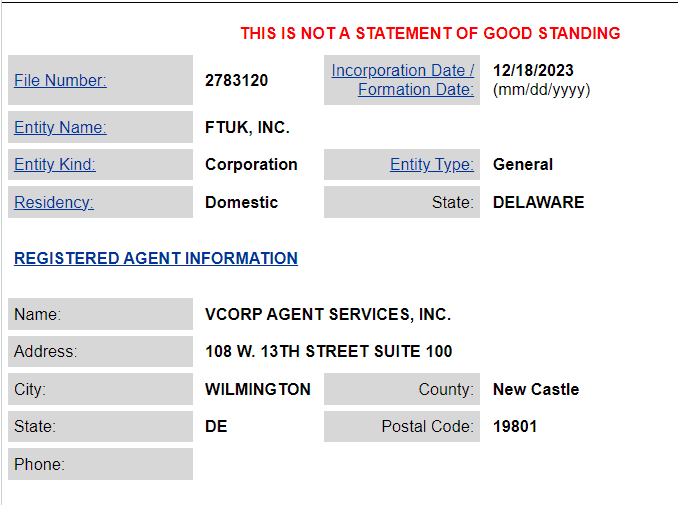Click the Registered Agent Information heading link
The height and width of the screenshot is (505, 678).
click(156, 258)
